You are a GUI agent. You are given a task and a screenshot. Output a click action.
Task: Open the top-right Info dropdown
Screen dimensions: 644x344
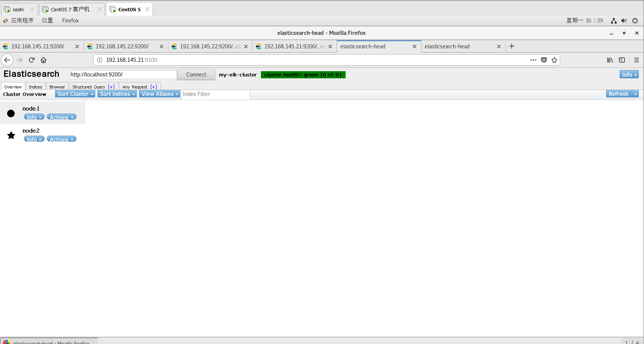629,75
